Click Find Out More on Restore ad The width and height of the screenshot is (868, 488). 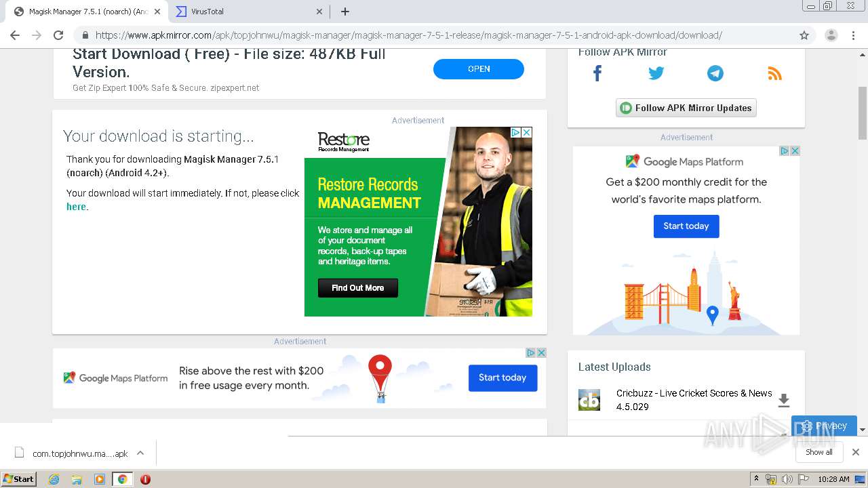coord(358,288)
